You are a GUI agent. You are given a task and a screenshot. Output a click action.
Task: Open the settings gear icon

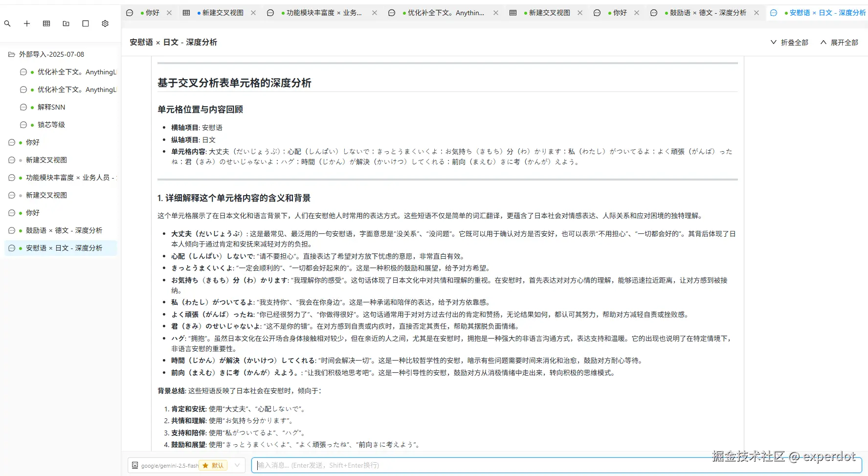click(x=105, y=23)
